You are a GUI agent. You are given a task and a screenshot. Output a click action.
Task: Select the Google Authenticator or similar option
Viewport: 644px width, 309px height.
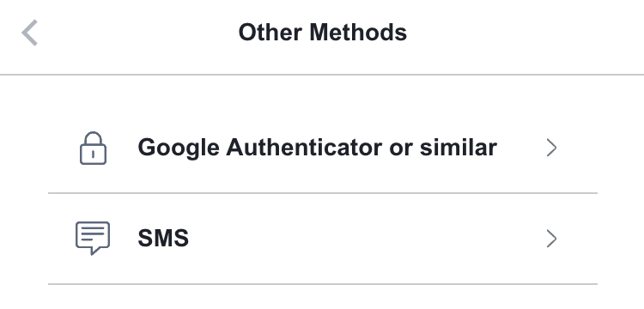tap(322, 148)
